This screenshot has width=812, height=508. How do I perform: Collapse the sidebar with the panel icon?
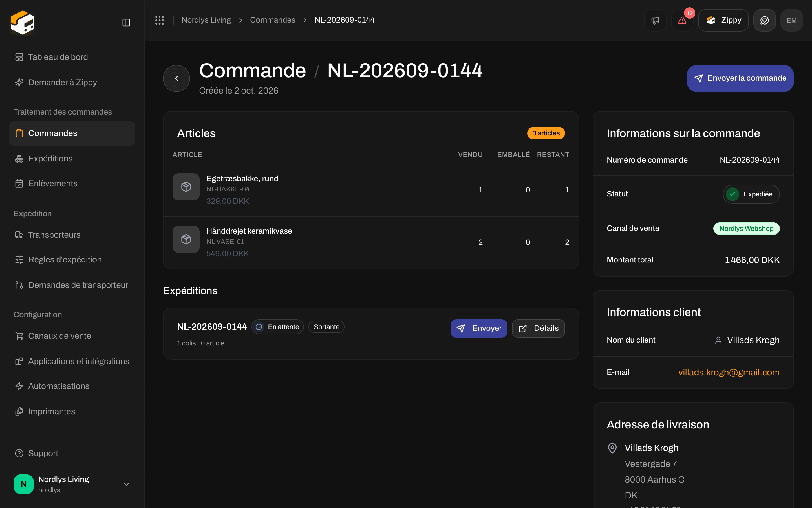[126, 23]
